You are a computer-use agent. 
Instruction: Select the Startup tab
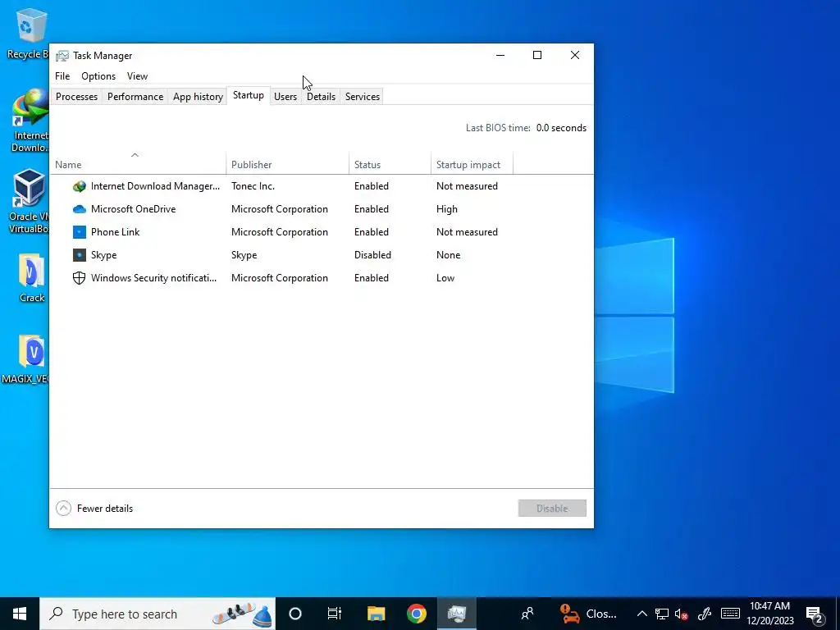[248, 95]
